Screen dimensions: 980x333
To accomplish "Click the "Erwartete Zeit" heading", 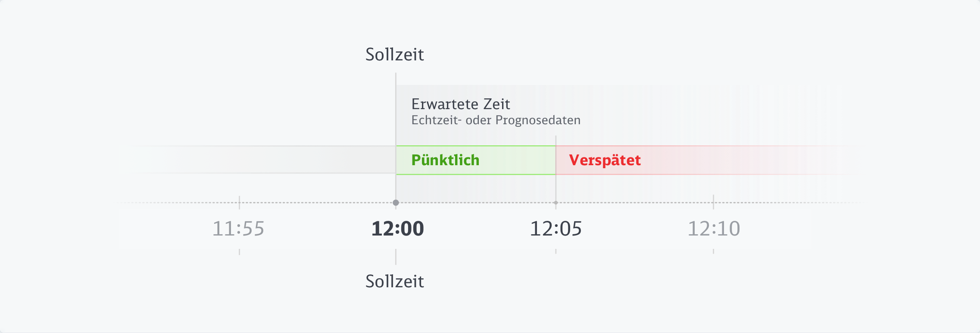I will coord(461,104).
